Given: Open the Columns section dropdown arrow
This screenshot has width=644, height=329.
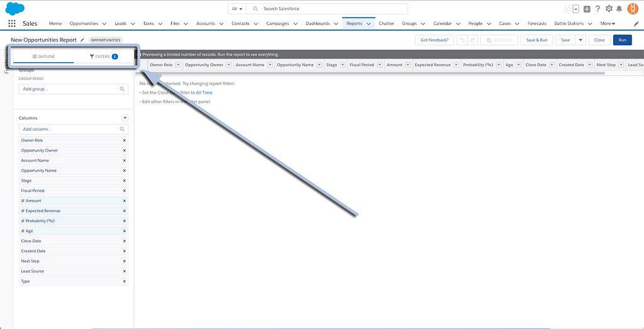Looking at the screenshot, I should (125, 118).
